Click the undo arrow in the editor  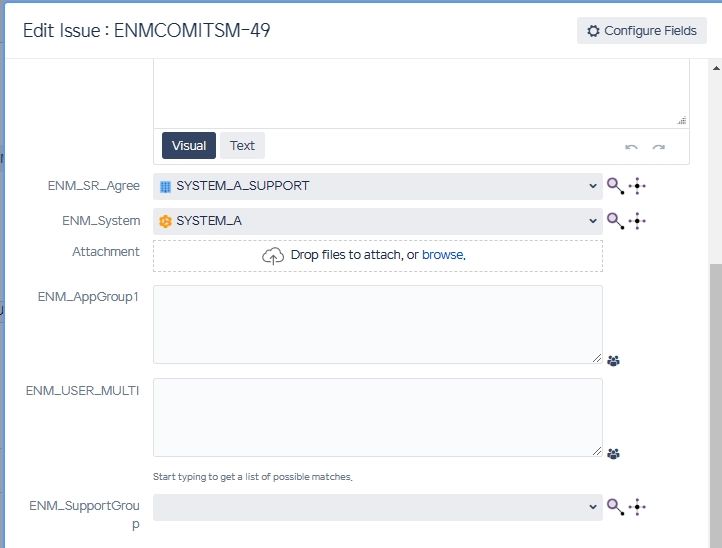click(x=631, y=147)
